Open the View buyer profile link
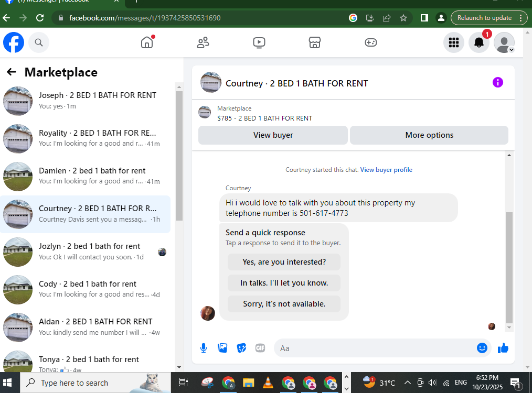The image size is (532, 393). (386, 170)
